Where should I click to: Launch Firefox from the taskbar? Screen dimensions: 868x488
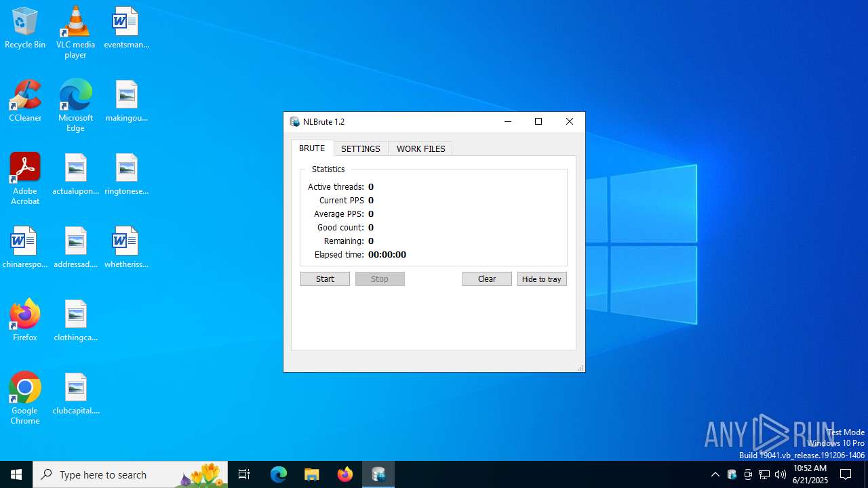[344, 474]
